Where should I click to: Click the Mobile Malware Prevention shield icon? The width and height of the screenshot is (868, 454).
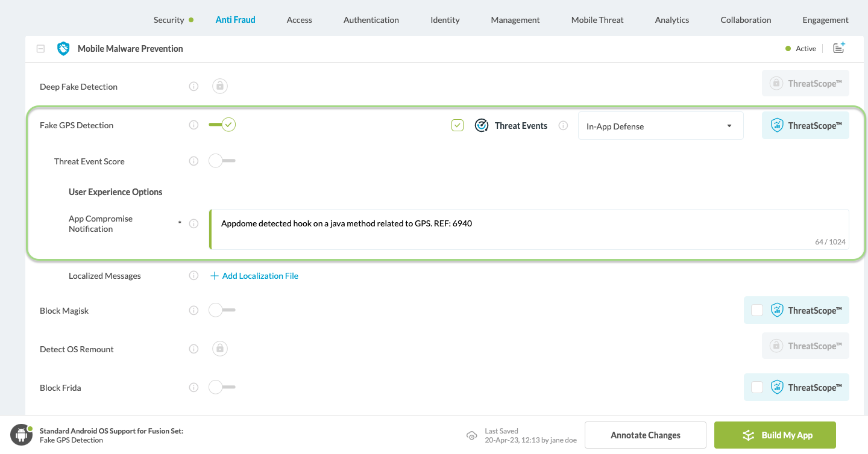tap(63, 49)
